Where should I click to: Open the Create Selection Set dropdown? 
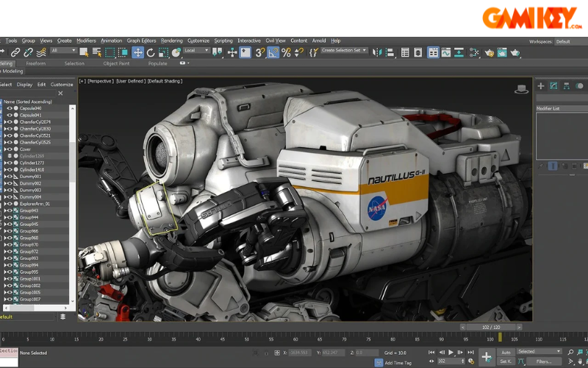pos(344,50)
